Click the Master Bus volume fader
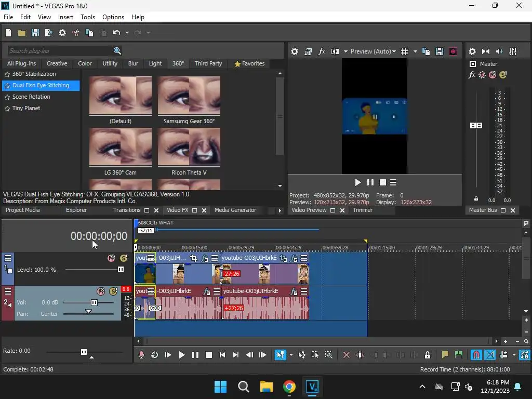Viewport: 532px width, 399px height. (x=476, y=126)
